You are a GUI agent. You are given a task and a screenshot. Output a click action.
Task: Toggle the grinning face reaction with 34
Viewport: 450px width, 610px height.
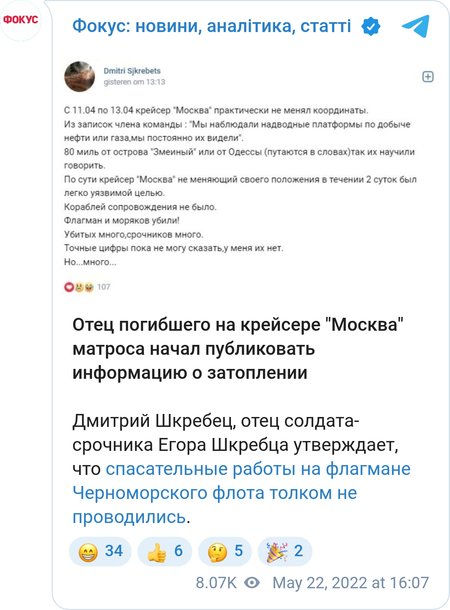[x=100, y=551]
